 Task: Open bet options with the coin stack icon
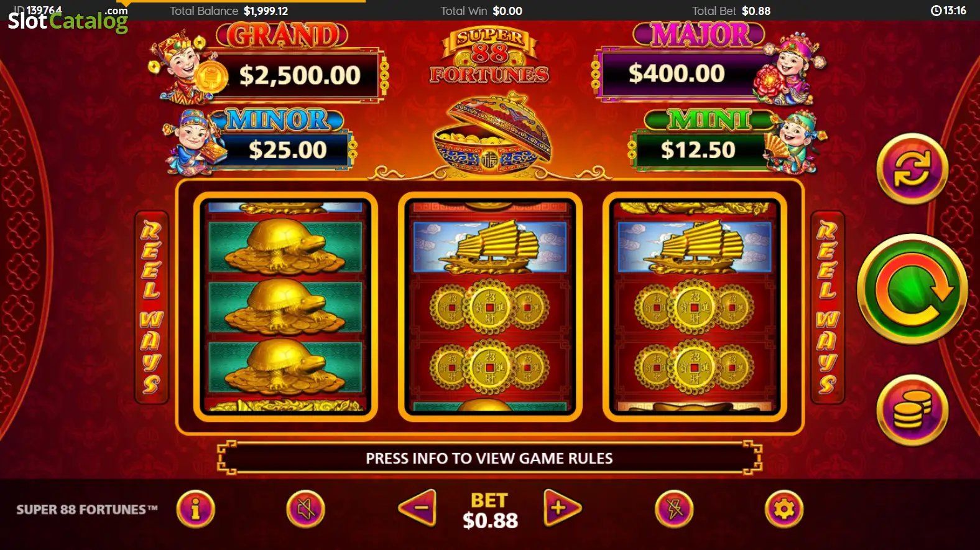coord(912,410)
